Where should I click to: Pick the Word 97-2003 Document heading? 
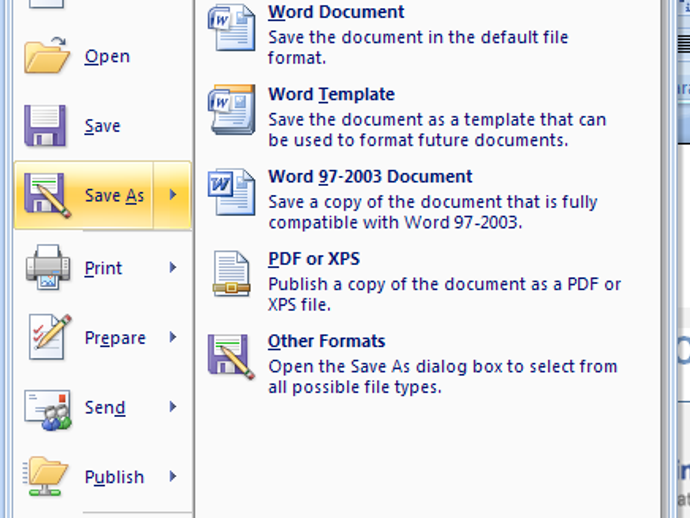click(370, 176)
